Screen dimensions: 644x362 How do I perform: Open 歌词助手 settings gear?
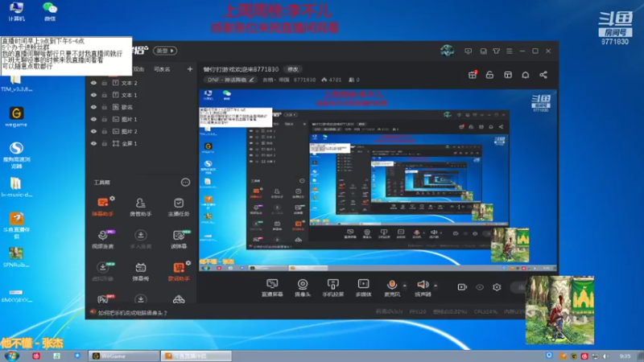click(x=188, y=263)
